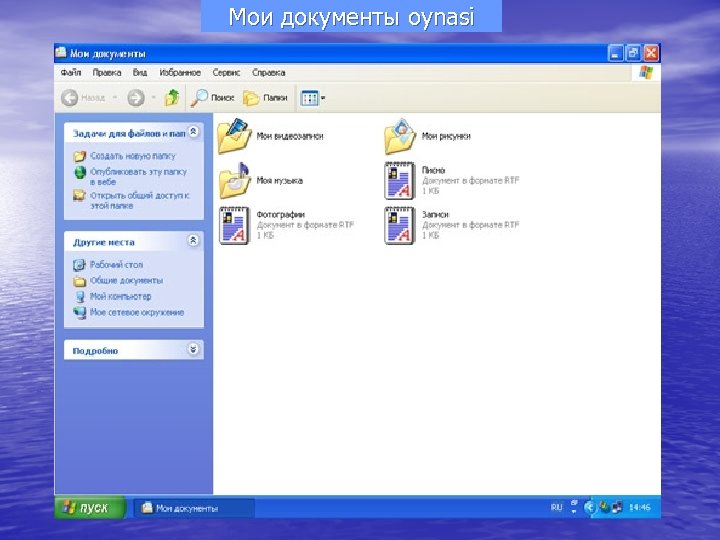Click the Общие документы folder icon
This screenshot has width=720, height=540.
tap(79, 281)
